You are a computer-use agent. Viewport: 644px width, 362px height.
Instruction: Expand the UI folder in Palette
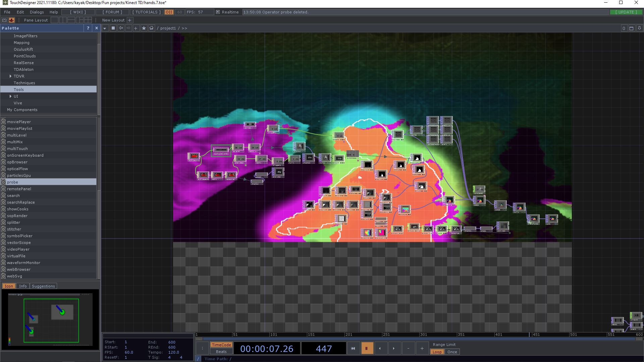point(10,96)
